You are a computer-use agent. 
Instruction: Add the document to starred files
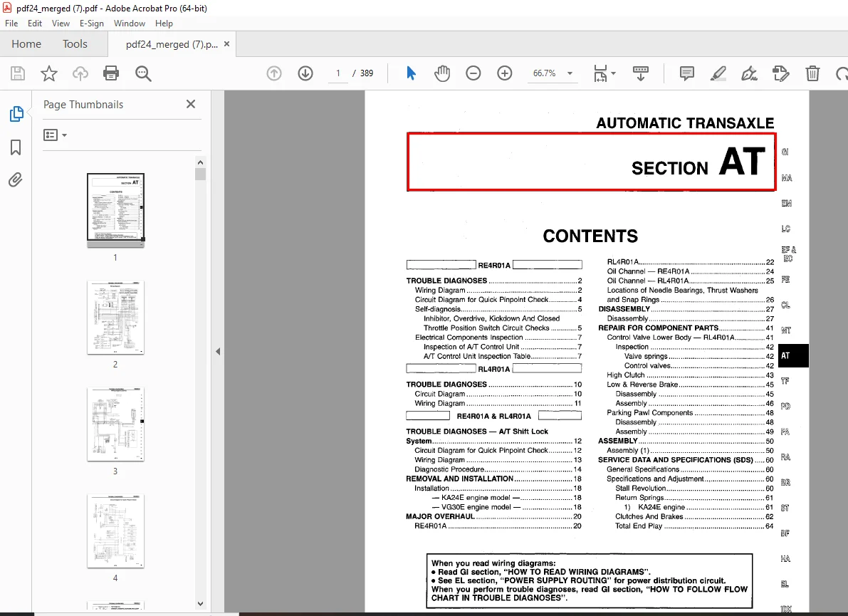pyautogui.click(x=49, y=73)
